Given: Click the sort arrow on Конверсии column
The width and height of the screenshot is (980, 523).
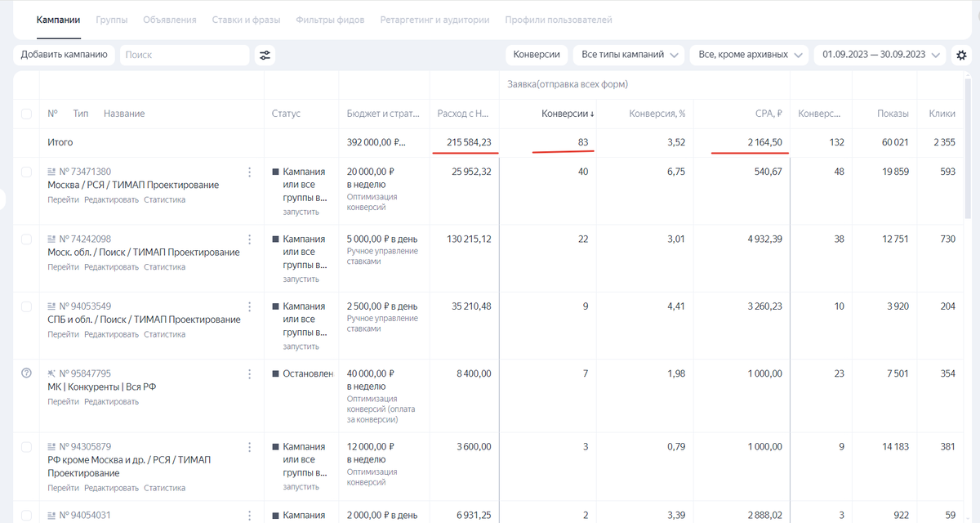Looking at the screenshot, I should click(x=592, y=114).
